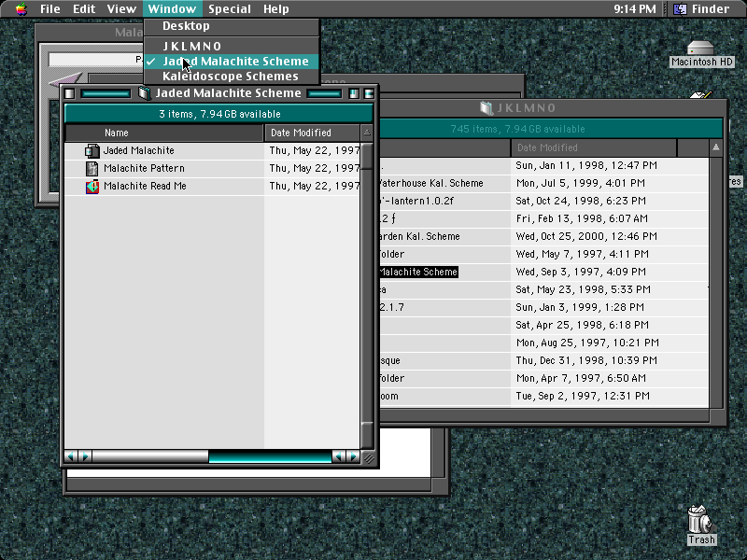Click the date in the Malachite Read Me row
The height and width of the screenshot is (560, 747).
pos(315,186)
